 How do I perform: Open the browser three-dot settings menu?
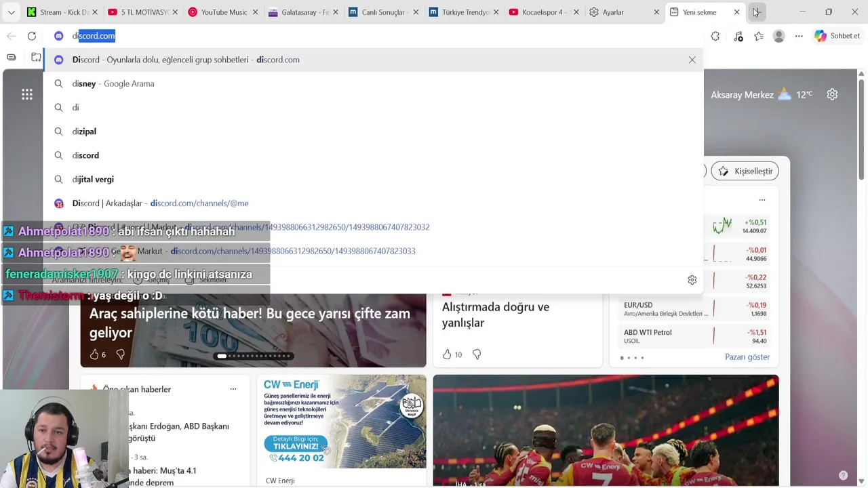[799, 36]
